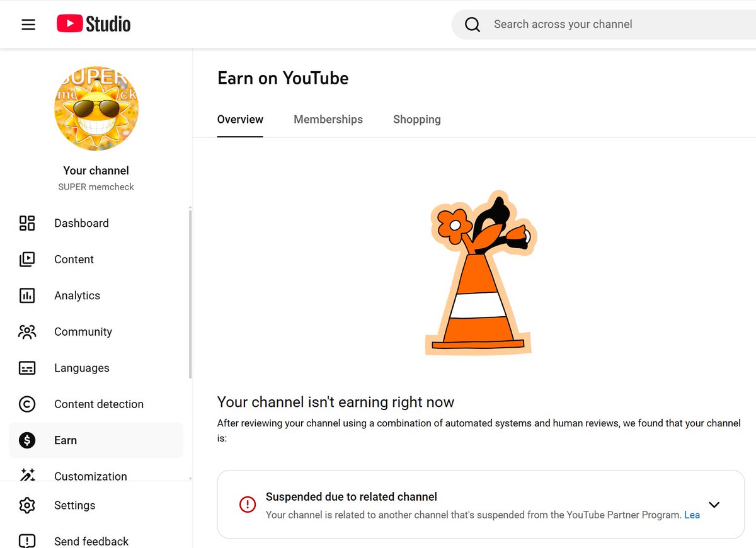Click the 'Your channel' label
Viewport: 756px width, 548px height.
96,171
